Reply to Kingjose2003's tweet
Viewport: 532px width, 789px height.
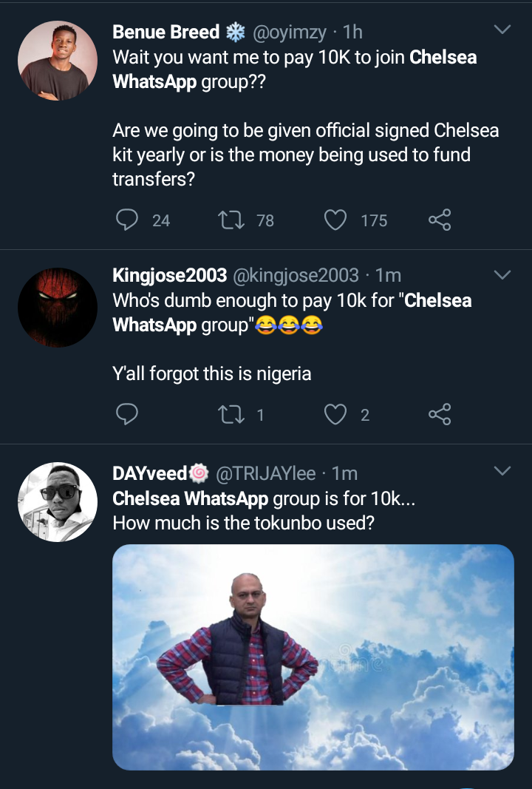[x=128, y=415]
